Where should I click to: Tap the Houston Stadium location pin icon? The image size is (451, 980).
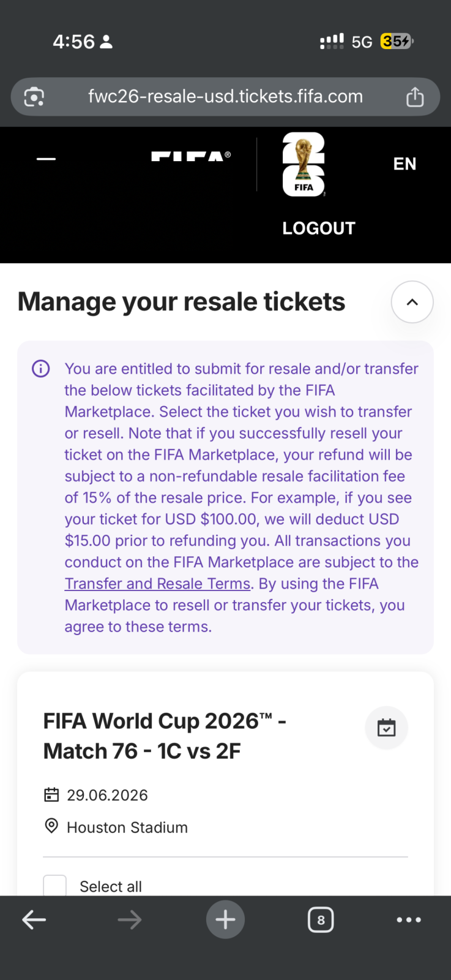pos(52,826)
